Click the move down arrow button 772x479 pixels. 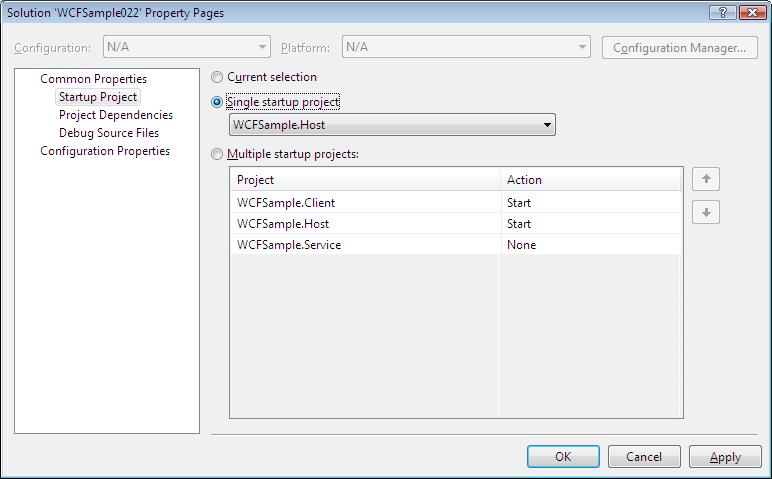click(706, 212)
